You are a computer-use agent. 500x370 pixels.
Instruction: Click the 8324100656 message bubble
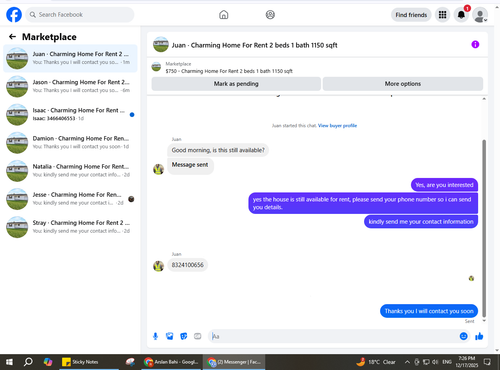187,265
